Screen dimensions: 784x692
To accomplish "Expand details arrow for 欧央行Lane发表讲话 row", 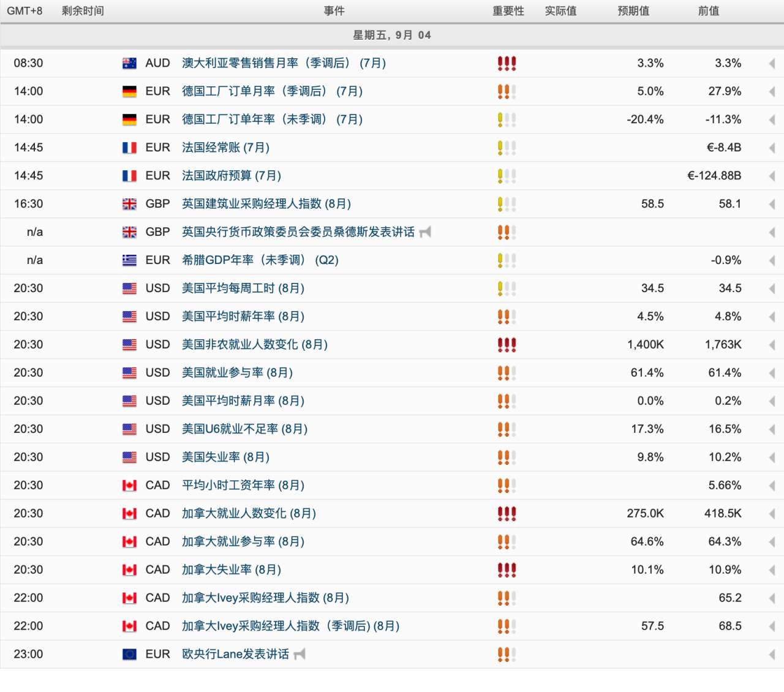I will (772, 655).
